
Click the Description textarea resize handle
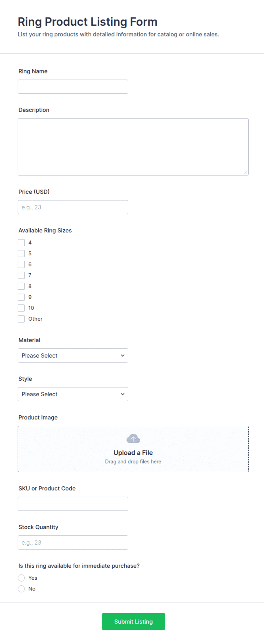[246, 172]
